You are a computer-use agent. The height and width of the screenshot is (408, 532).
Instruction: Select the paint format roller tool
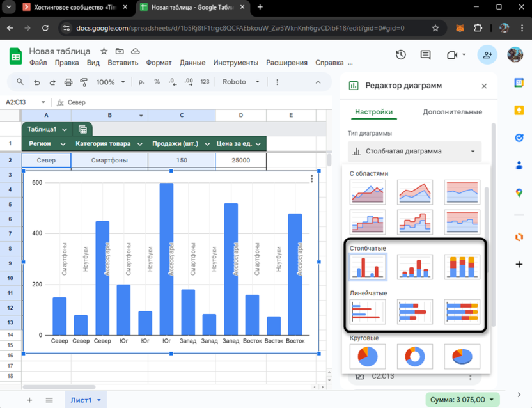tap(84, 82)
